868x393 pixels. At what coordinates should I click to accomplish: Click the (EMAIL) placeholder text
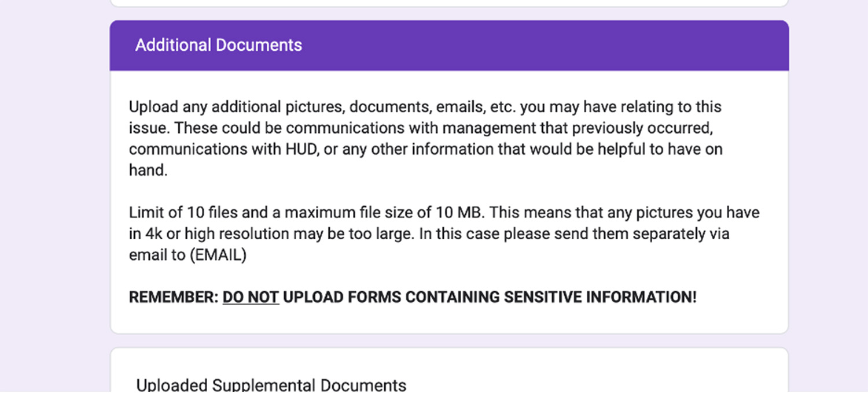[218, 255]
